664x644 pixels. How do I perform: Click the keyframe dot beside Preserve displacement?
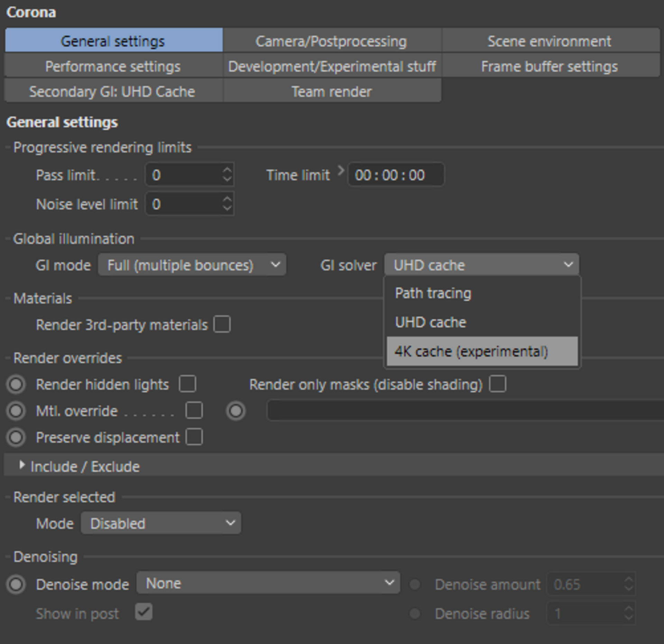(x=16, y=437)
